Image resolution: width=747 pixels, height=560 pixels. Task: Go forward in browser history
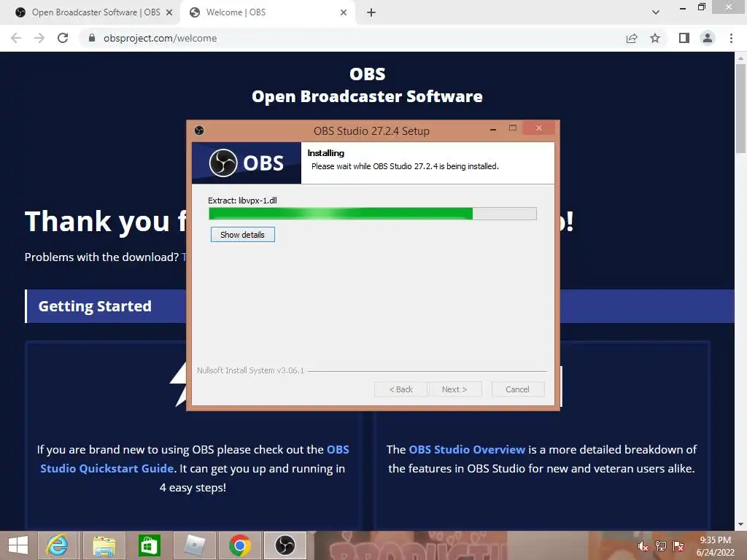click(39, 38)
